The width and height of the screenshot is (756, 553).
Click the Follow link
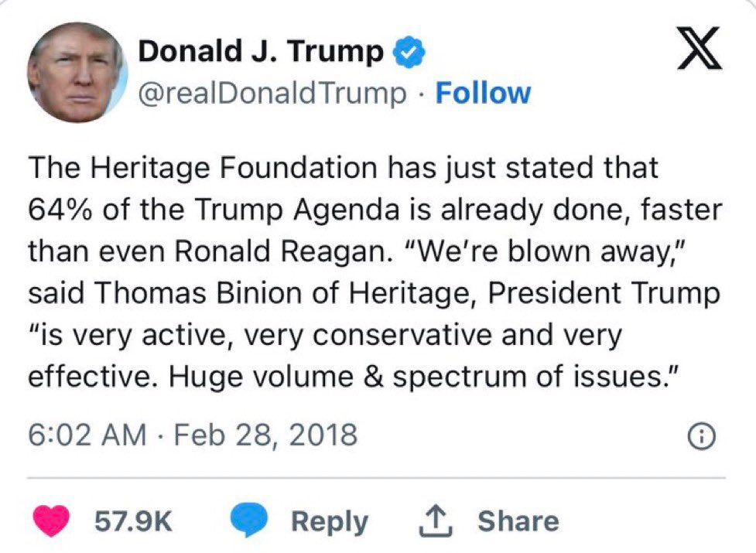483,94
